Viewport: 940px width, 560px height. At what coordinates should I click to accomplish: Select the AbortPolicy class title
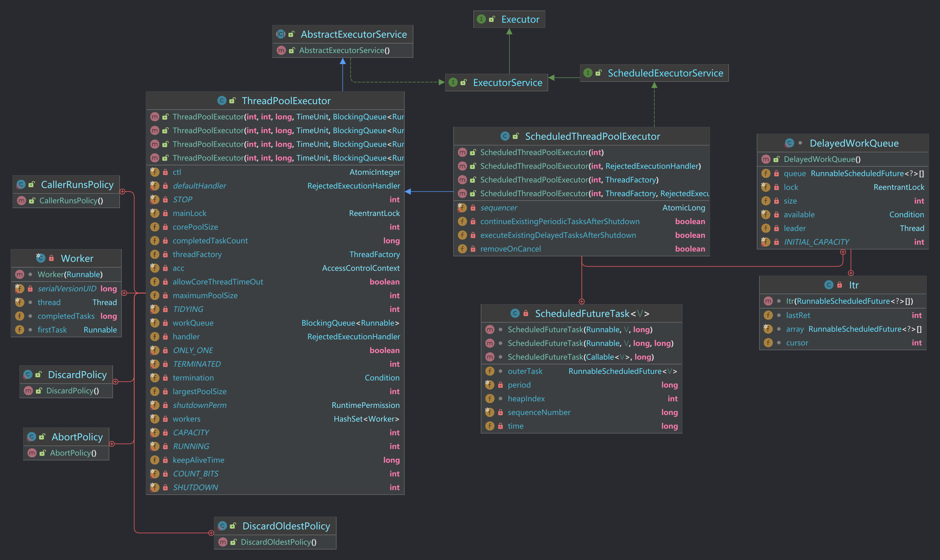(x=77, y=437)
